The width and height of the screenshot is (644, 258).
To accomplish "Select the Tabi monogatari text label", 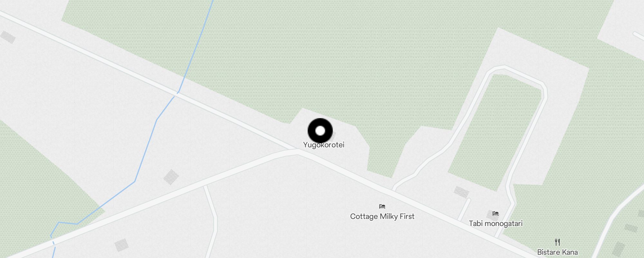I will pyautogui.click(x=496, y=223).
